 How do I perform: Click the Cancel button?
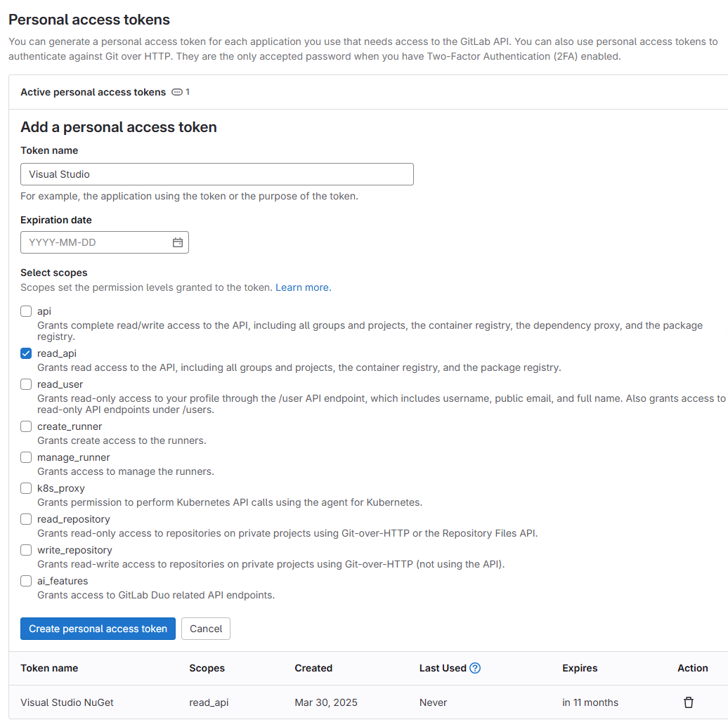205,629
